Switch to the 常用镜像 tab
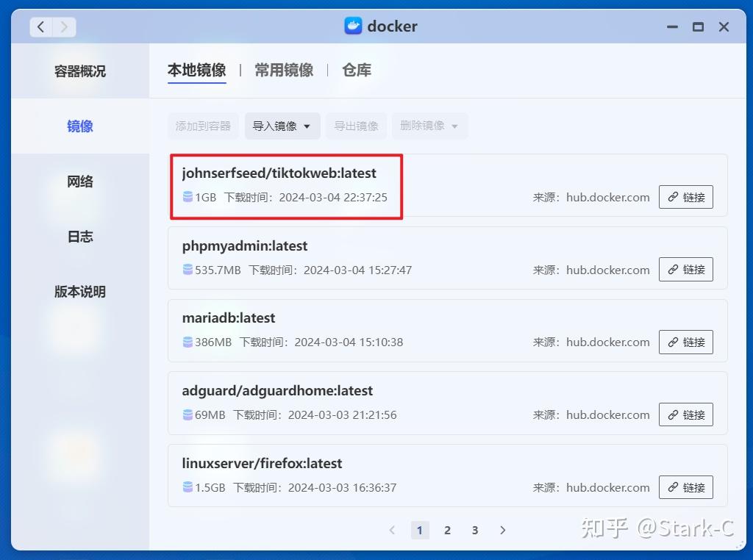The image size is (753, 560). click(284, 71)
